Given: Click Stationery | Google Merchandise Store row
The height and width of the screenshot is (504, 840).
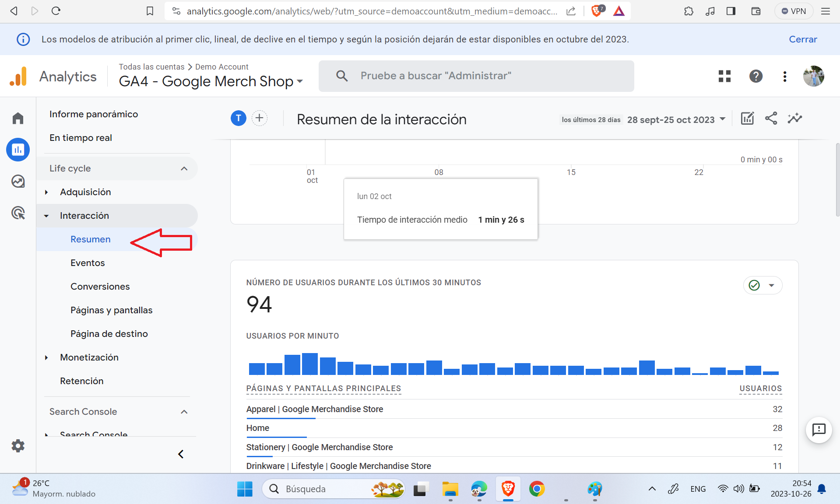Looking at the screenshot, I should [x=514, y=447].
